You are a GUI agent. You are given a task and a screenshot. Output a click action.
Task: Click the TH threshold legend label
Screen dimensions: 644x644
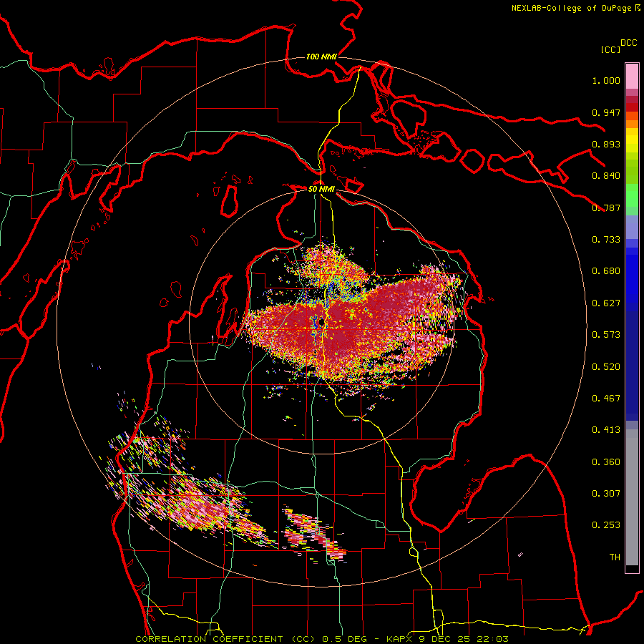[x=615, y=557]
